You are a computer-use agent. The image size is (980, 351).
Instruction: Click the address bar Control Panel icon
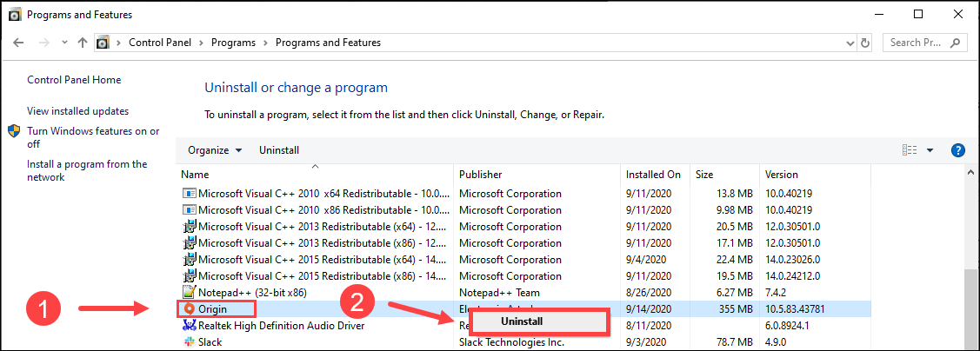103,43
